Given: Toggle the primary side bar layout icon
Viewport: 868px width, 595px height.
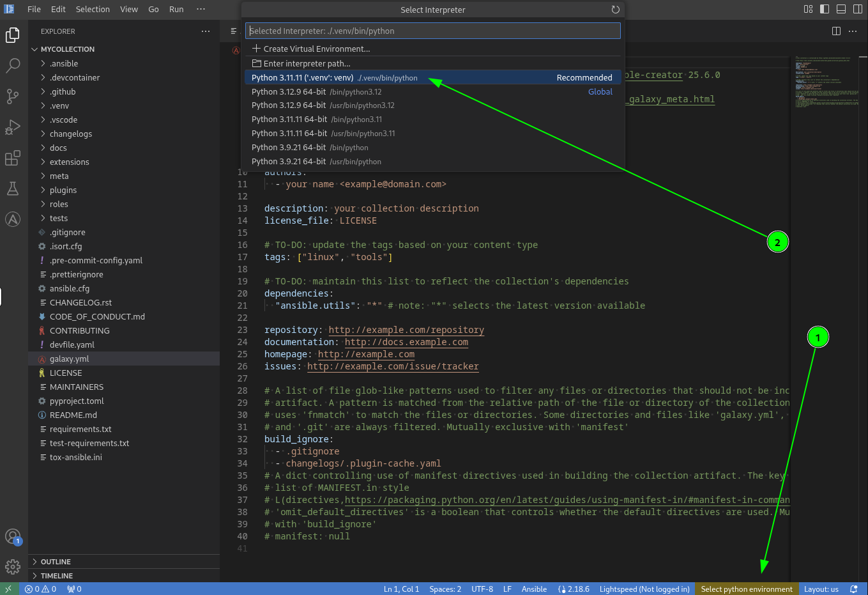Looking at the screenshot, I should 825,9.
